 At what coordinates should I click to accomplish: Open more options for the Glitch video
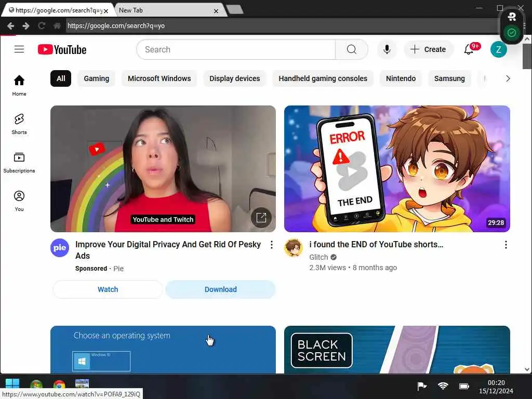pyautogui.click(x=506, y=245)
